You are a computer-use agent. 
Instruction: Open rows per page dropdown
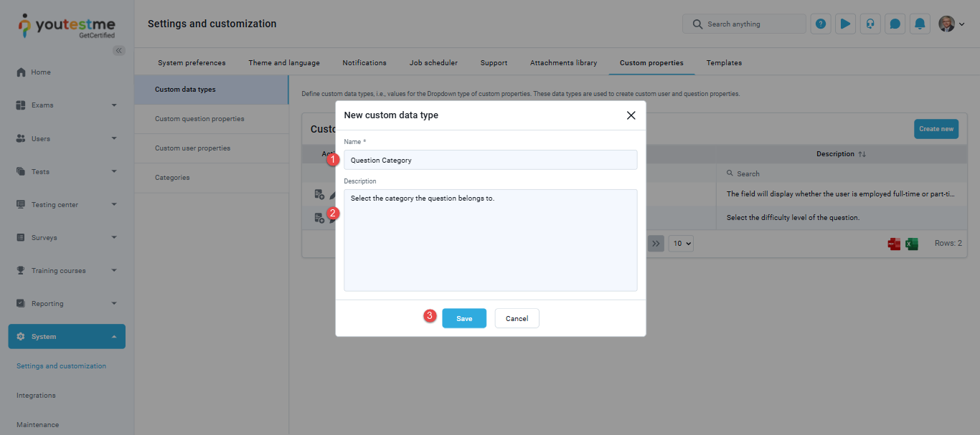point(680,244)
